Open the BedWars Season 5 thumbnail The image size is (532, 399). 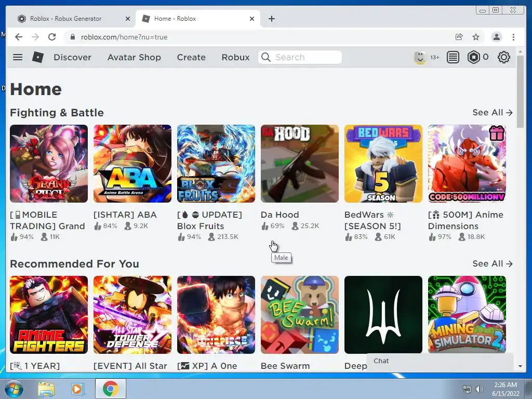coord(383,164)
